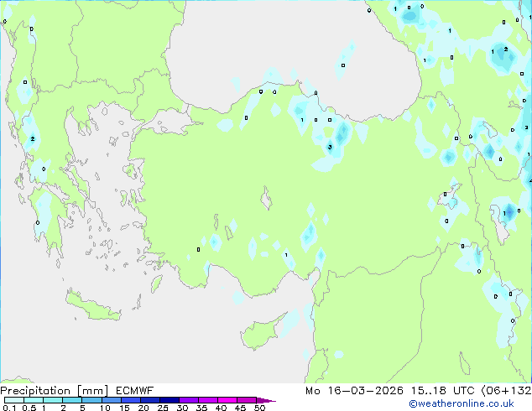Click the legend value '15'
This screenshot has height=411, width=532.
124,408
